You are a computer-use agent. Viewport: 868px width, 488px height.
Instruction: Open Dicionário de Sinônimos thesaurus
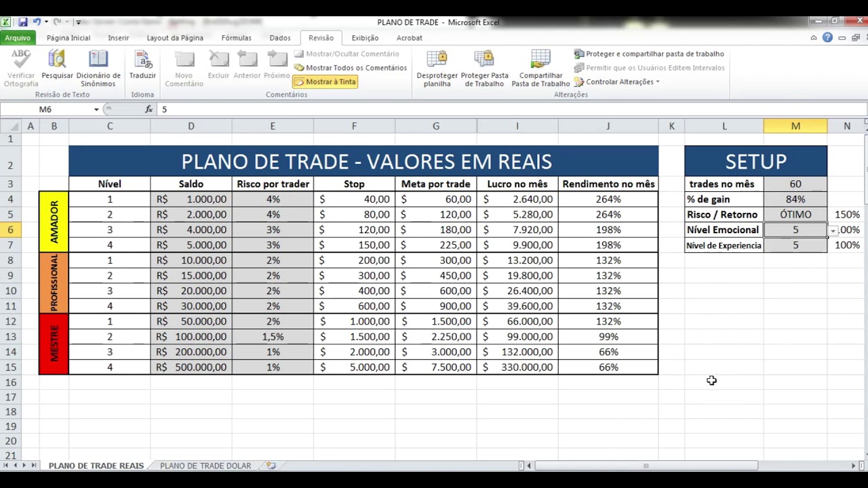pyautogui.click(x=98, y=68)
